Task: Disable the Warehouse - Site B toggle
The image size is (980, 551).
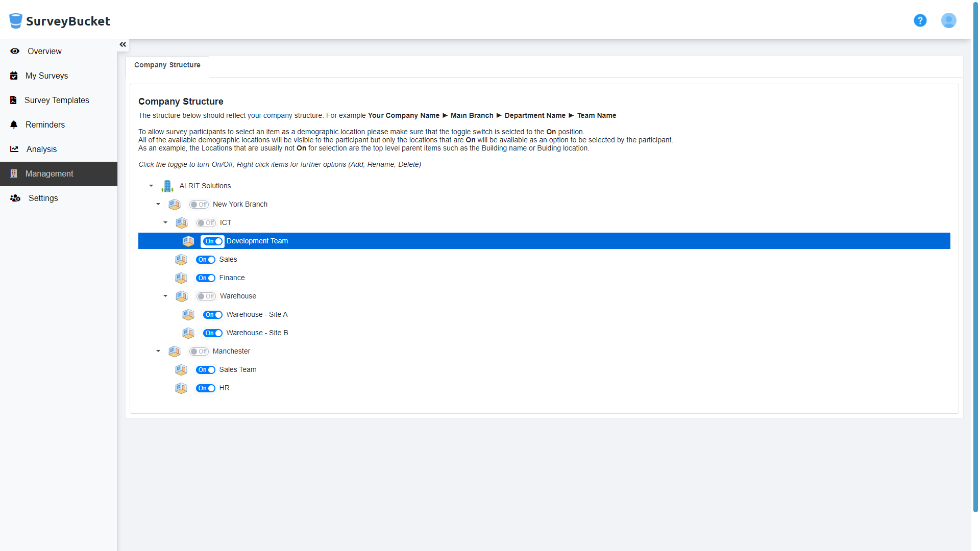Action: click(x=213, y=333)
